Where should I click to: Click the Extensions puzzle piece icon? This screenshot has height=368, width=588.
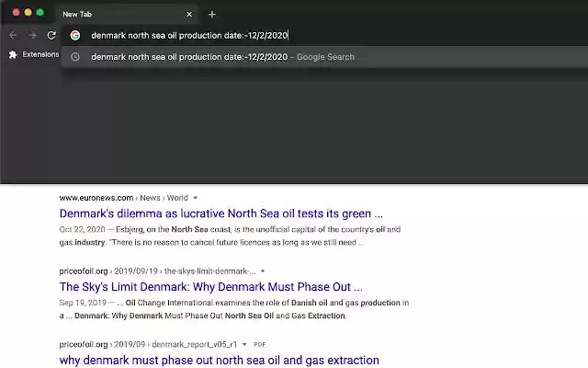click(13, 54)
